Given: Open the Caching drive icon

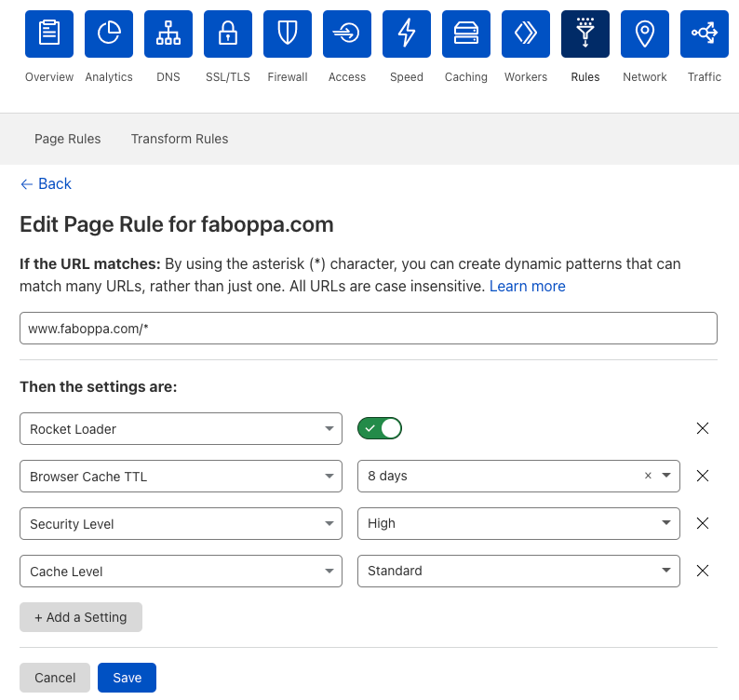Looking at the screenshot, I should (466, 34).
